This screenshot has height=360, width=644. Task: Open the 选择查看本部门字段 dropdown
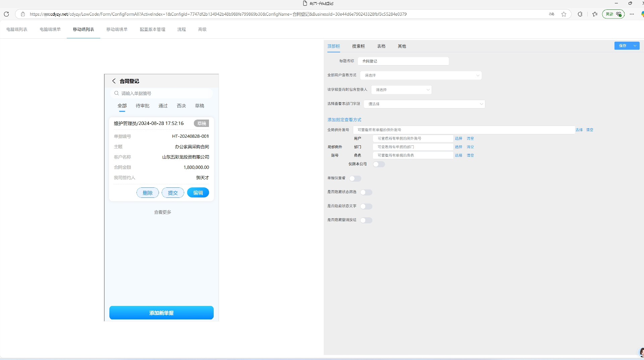click(x=424, y=104)
